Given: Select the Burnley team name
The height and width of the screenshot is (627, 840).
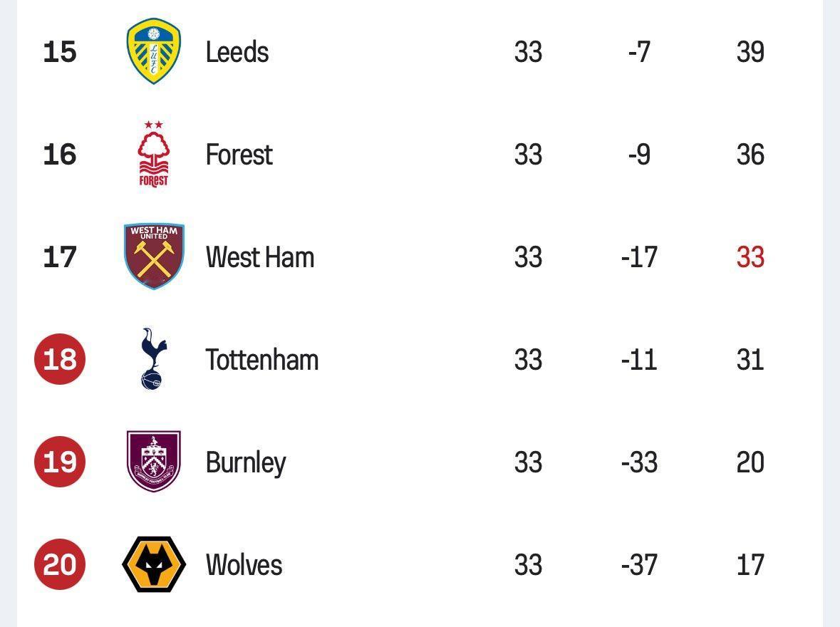Looking at the screenshot, I should tap(246, 463).
